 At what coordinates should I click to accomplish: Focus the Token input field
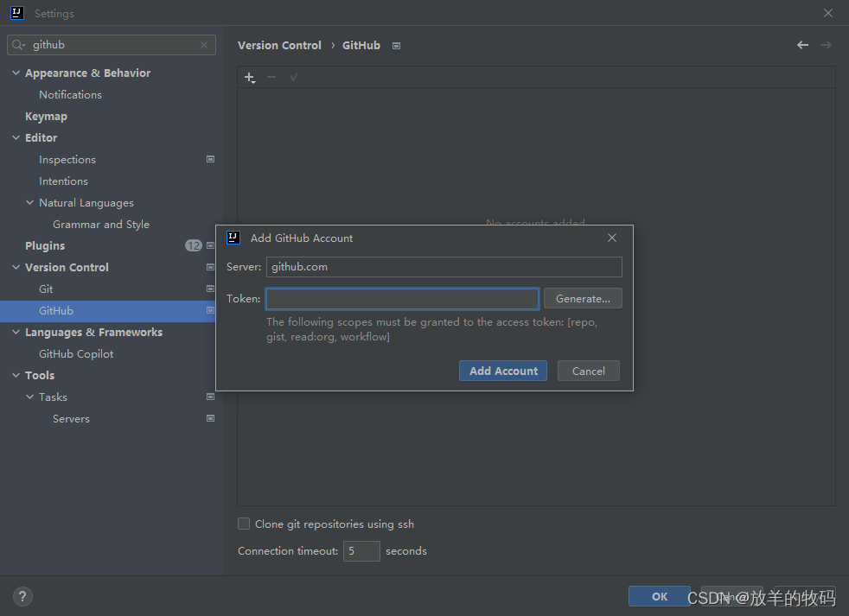click(402, 299)
